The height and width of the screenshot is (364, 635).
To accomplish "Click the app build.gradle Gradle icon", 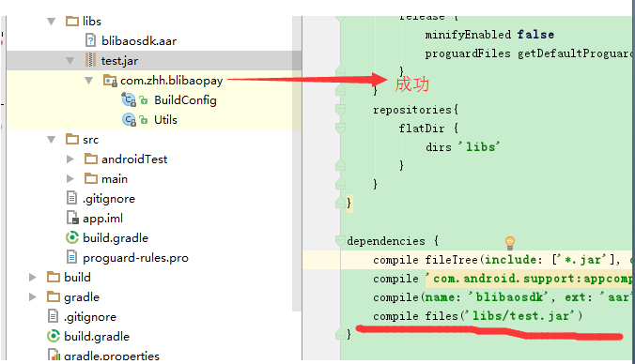I will tap(72, 237).
